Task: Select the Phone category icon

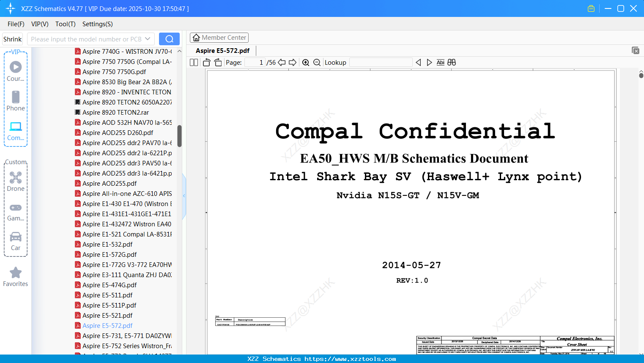Action: click(16, 101)
